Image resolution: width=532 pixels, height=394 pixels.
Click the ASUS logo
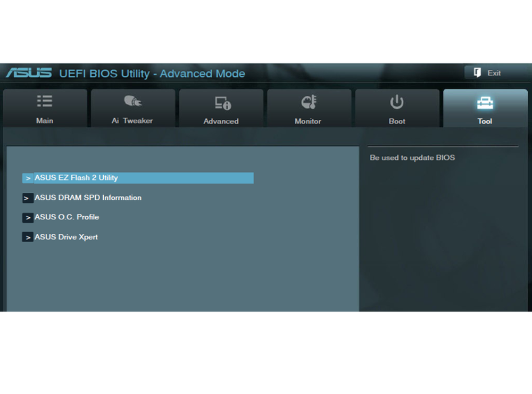tap(29, 73)
